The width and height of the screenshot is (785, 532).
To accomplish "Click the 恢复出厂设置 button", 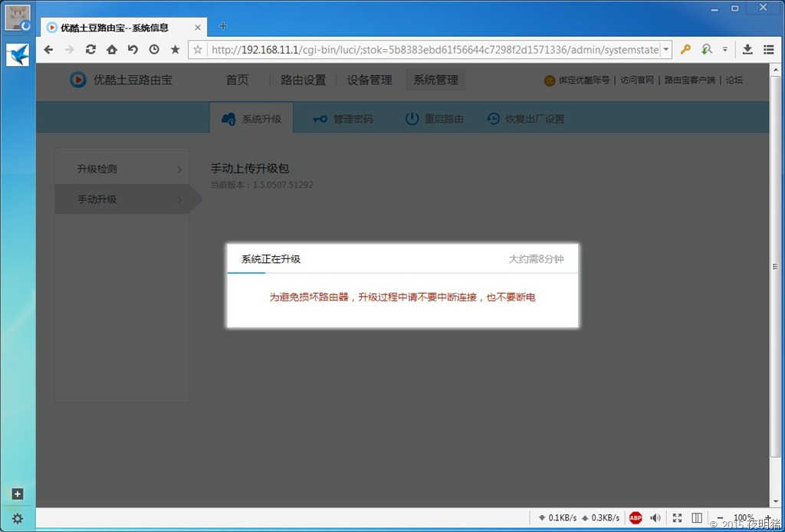I will click(x=526, y=119).
